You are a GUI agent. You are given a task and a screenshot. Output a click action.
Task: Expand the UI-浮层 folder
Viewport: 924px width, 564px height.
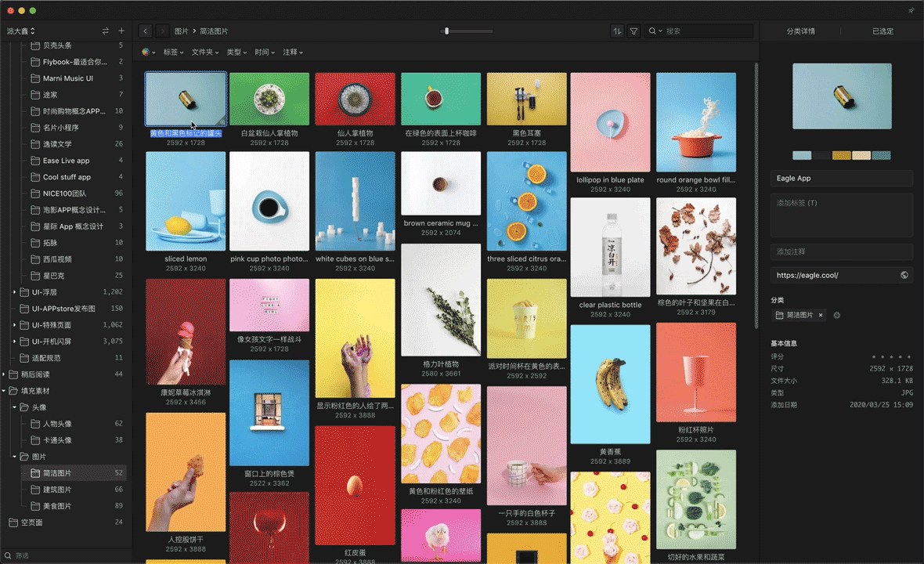pos(14,291)
